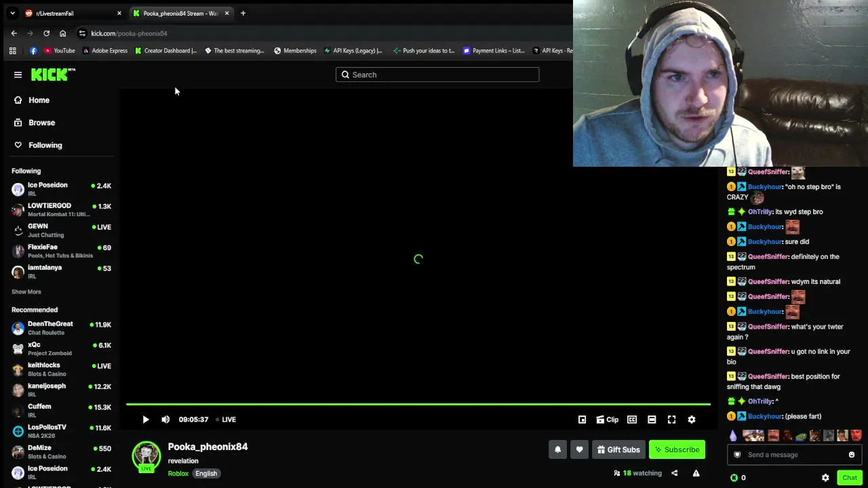
Task: Go to the Kick logo homepage
Action: click(x=53, y=75)
